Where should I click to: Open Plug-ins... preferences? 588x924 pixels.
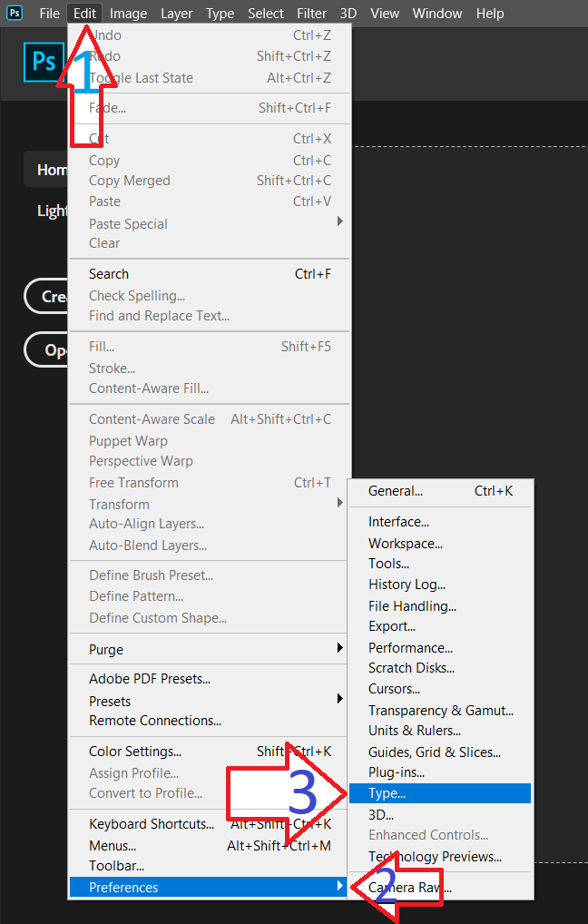tap(440, 772)
